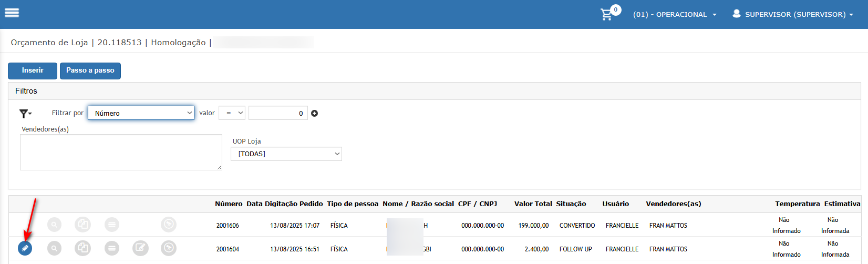This screenshot has height=264, width=868.
Task: Open the SUPERVISOR user menu
Action: pyautogui.click(x=793, y=14)
